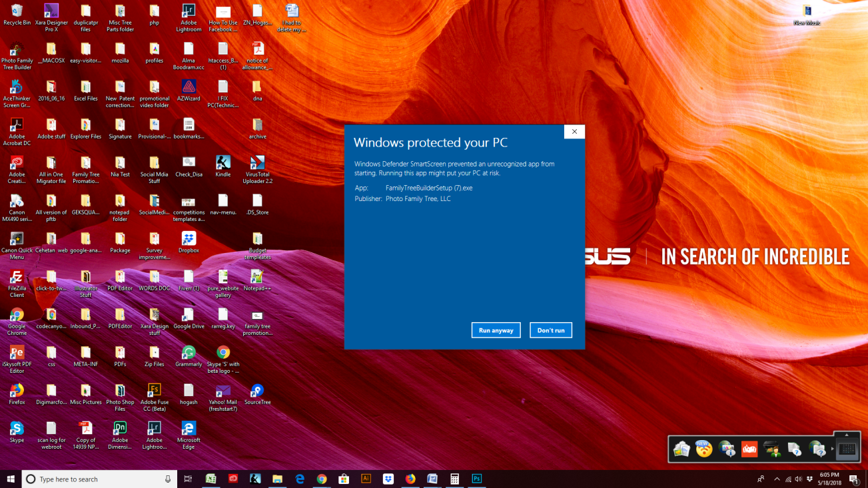Screen dimensions: 868x488
Task: Select Xara Designer Pro X desktop icon
Action: point(51,18)
